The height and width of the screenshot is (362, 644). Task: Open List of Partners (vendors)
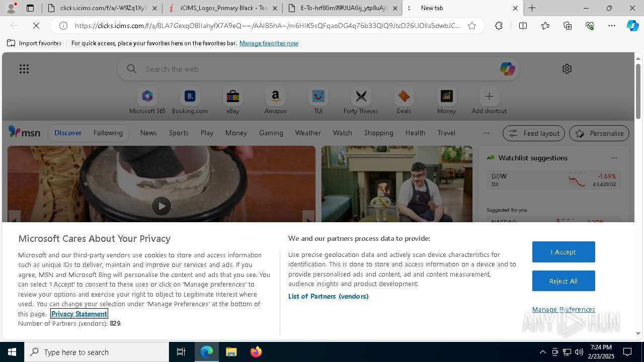coord(328,296)
